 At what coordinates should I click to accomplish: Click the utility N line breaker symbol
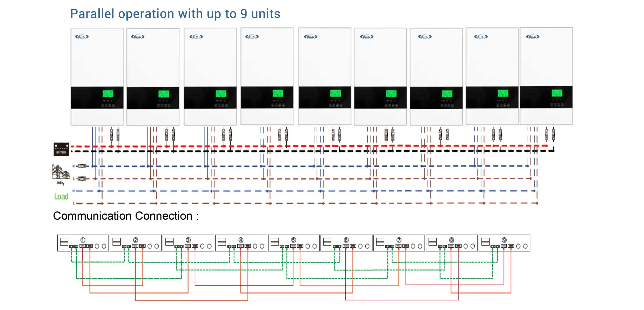click(82, 166)
